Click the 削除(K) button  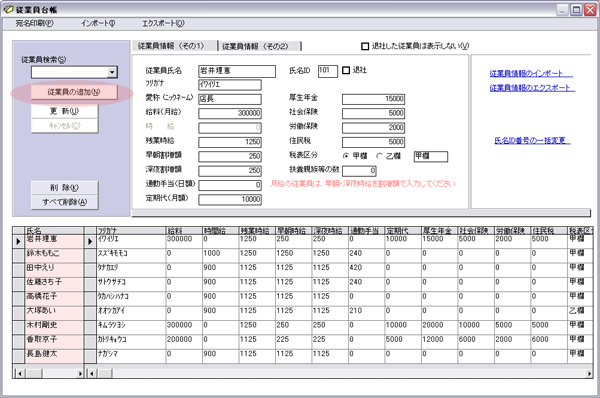coord(64,188)
